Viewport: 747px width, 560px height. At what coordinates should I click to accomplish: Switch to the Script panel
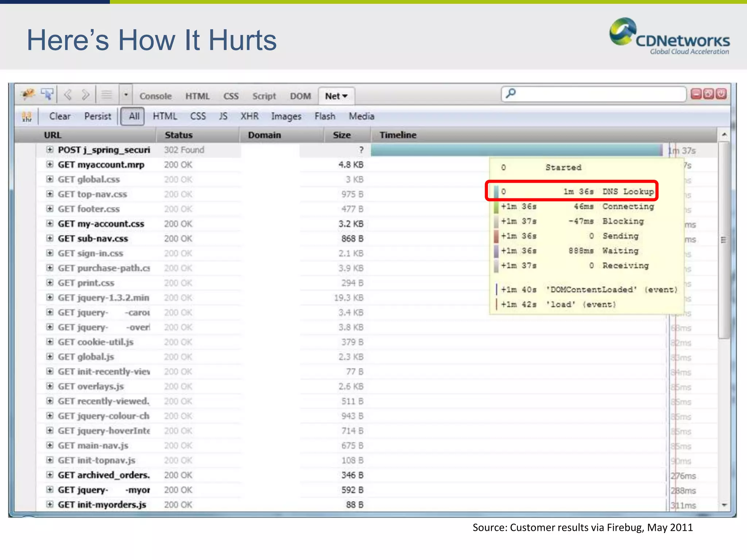264,96
